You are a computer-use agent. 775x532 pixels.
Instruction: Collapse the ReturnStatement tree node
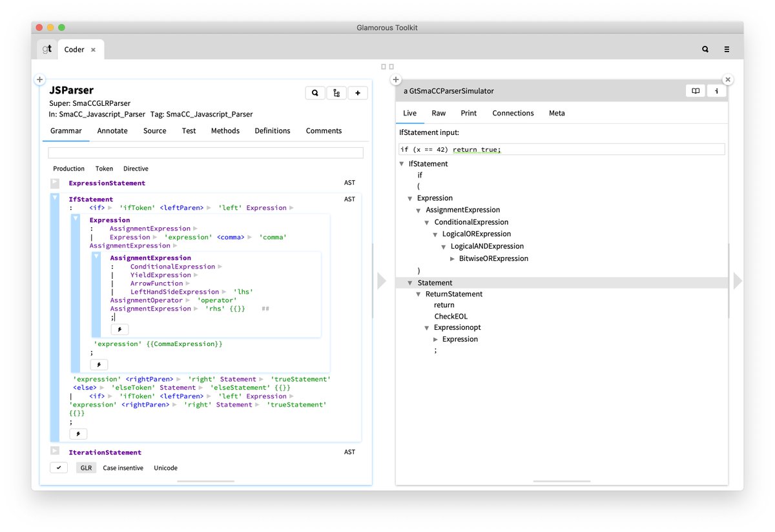(418, 294)
